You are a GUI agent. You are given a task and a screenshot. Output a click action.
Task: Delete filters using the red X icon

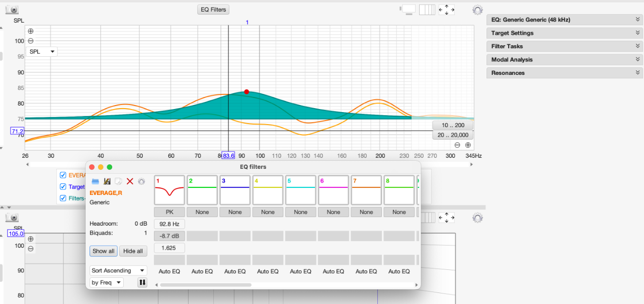(x=130, y=181)
